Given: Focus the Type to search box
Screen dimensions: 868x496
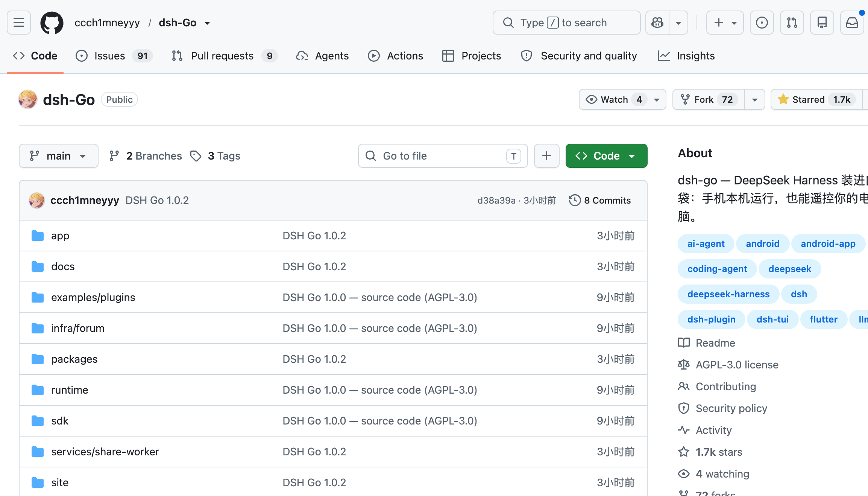Looking at the screenshot, I should pos(566,23).
